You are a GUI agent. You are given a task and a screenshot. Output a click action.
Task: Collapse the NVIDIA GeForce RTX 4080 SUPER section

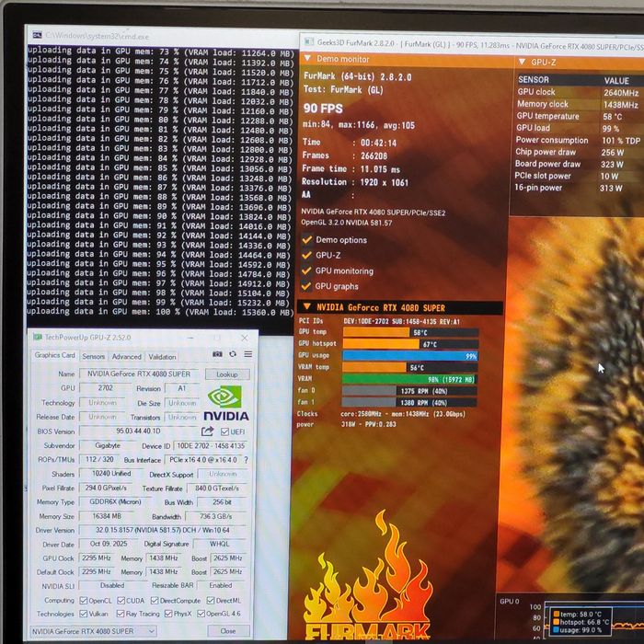pyautogui.click(x=306, y=306)
